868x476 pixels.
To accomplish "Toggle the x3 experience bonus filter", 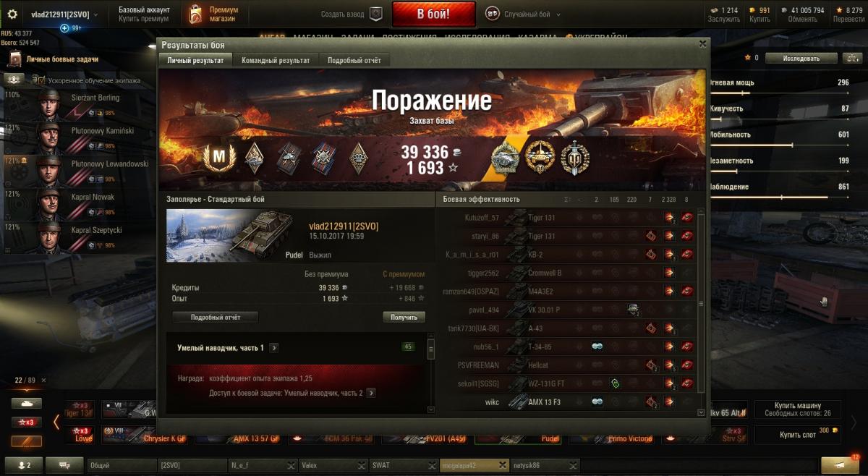I will [x=26, y=422].
